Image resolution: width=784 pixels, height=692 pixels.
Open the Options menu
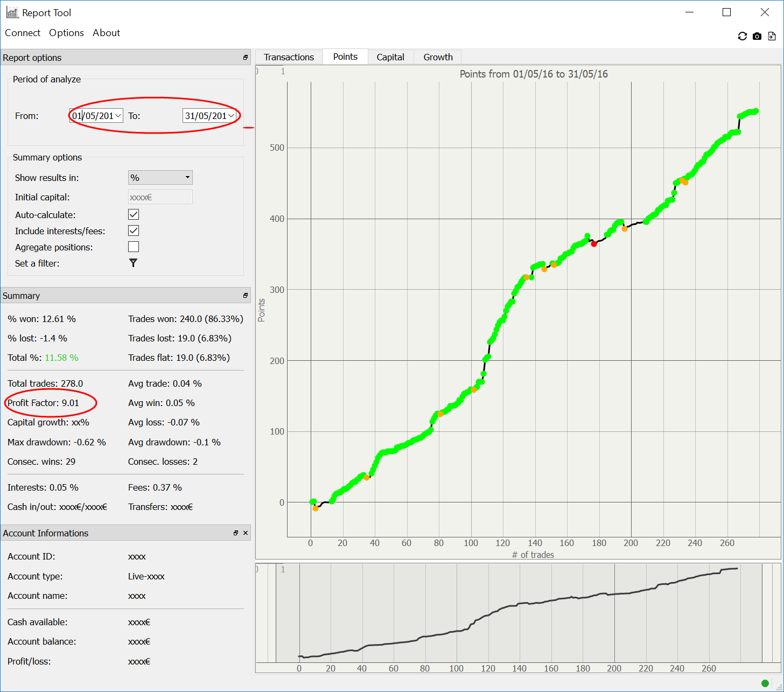(66, 33)
